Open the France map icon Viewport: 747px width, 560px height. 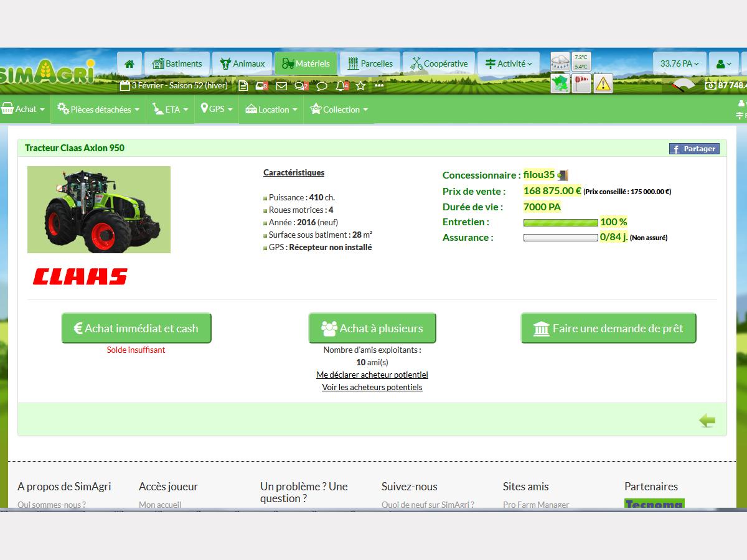coord(560,83)
